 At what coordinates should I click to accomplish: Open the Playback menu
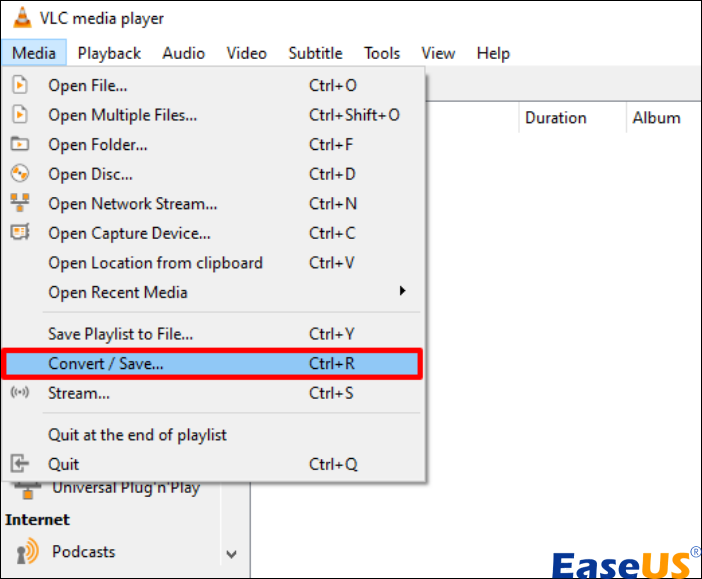tap(109, 53)
